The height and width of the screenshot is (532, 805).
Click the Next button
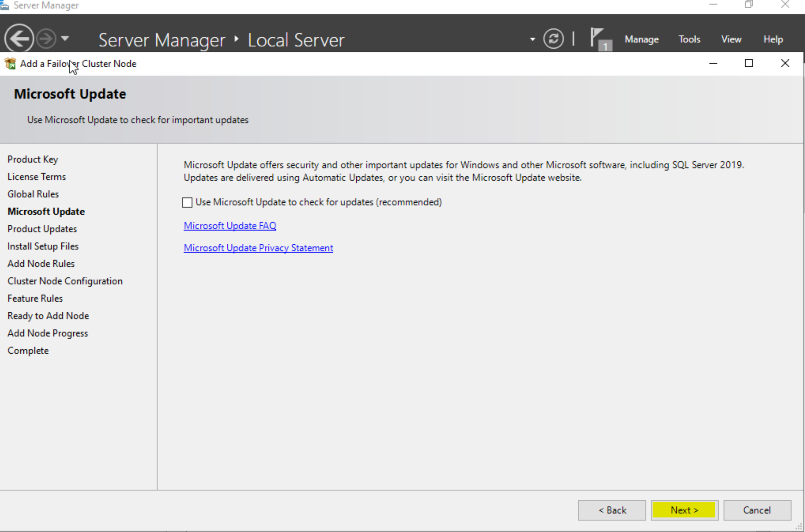click(684, 510)
